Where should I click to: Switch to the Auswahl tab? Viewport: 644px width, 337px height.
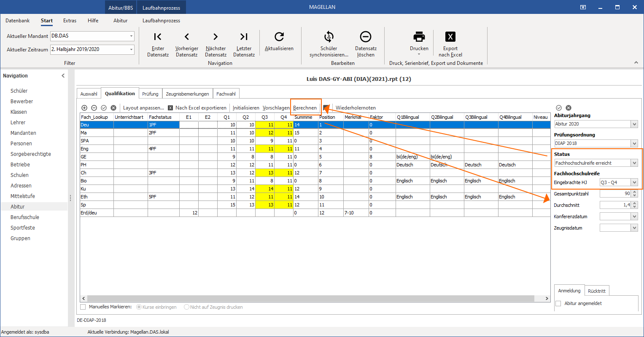89,94
